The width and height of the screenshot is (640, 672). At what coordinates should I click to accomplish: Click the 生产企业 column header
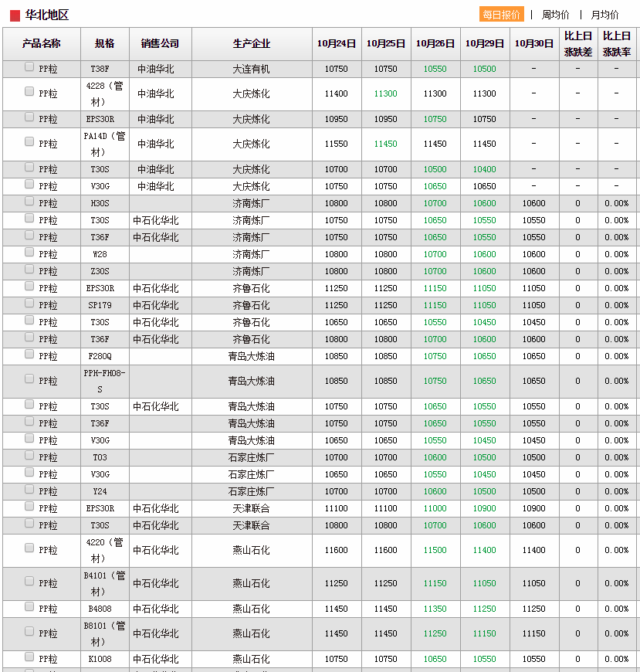coord(252,44)
